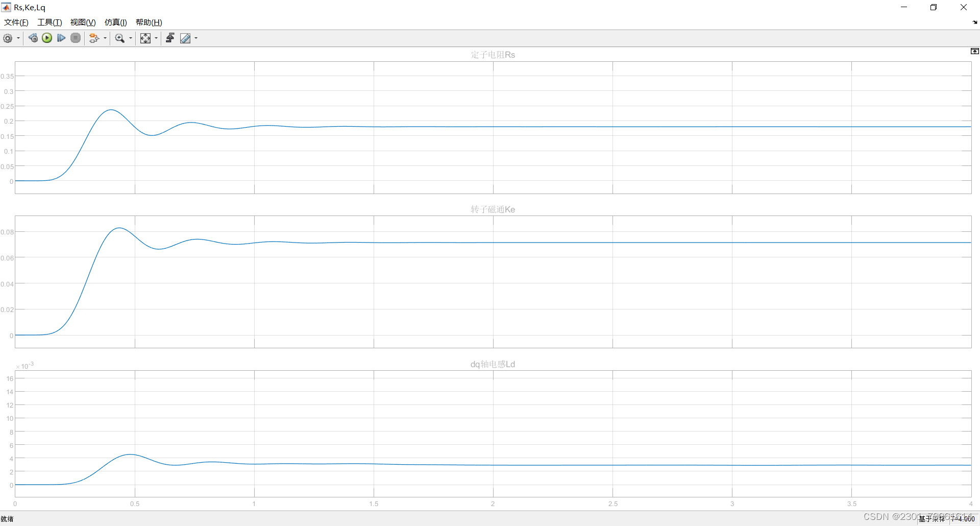Select the Zoom magnifier tool
Screen dimensions: 980x526
pyautogui.click(x=120, y=38)
